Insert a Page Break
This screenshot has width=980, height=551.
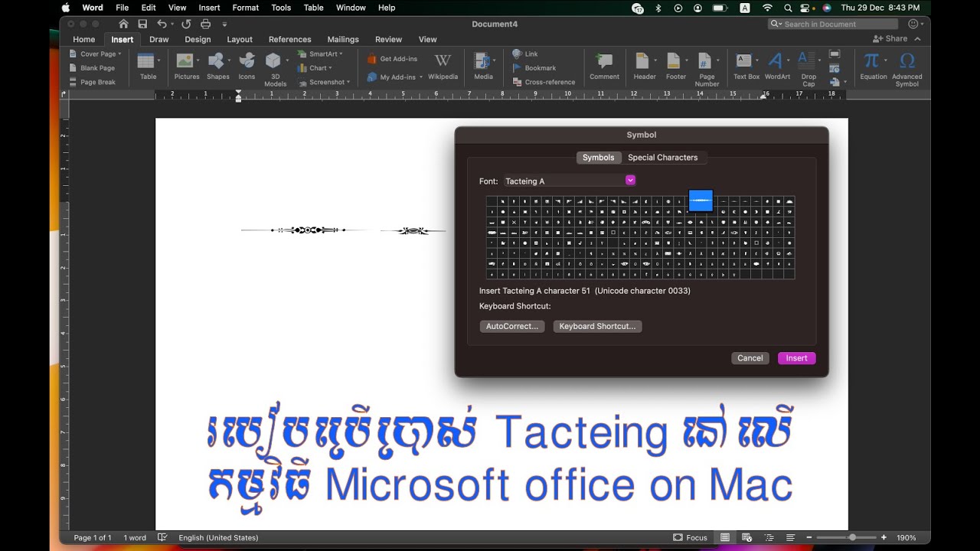click(x=92, y=82)
